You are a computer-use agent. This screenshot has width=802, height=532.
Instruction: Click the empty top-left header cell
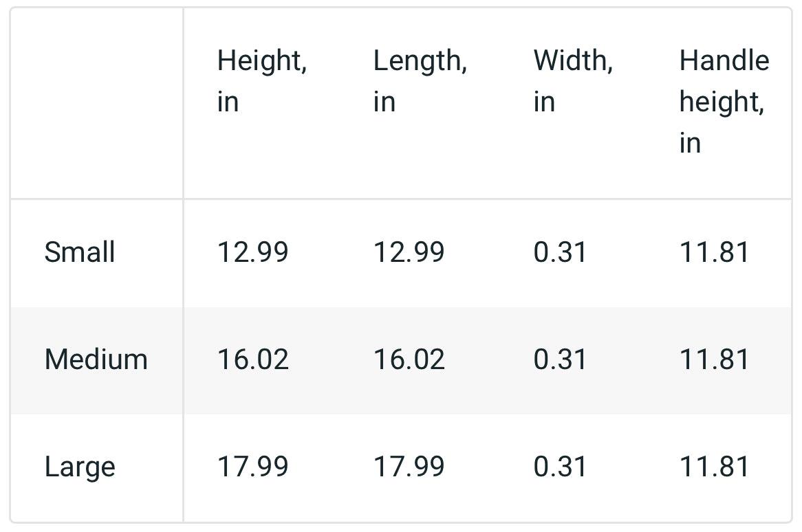coord(96,103)
